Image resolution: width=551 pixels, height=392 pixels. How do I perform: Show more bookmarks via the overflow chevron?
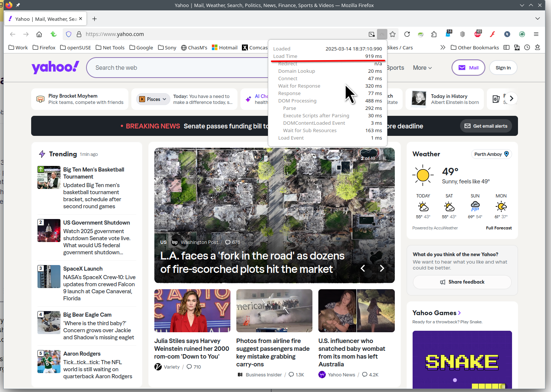[x=443, y=48]
